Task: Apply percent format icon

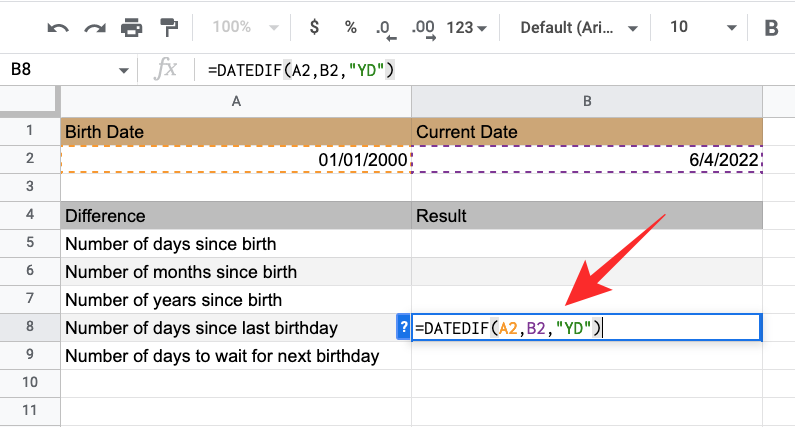Action: [351, 28]
